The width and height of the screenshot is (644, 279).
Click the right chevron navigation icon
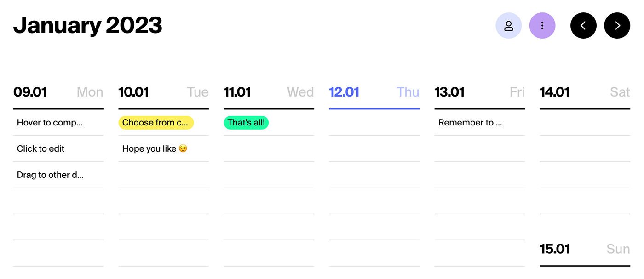pos(617,26)
